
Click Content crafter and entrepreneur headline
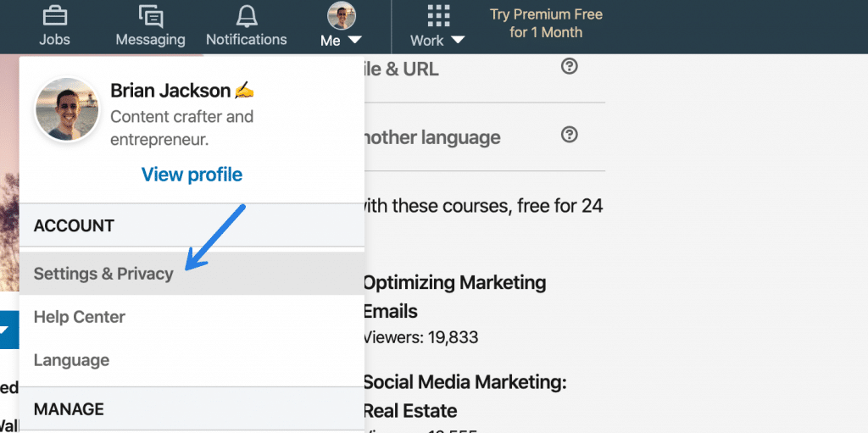pyautogui.click(x=181, y=128)
